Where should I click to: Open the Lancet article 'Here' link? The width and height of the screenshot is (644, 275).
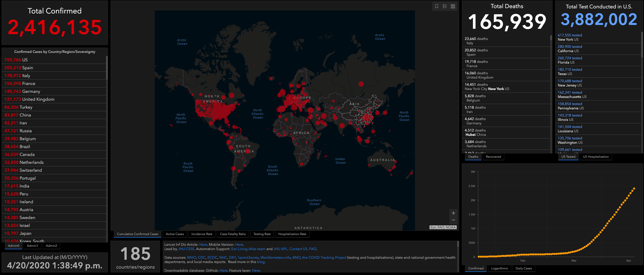[x=203, y=245]
